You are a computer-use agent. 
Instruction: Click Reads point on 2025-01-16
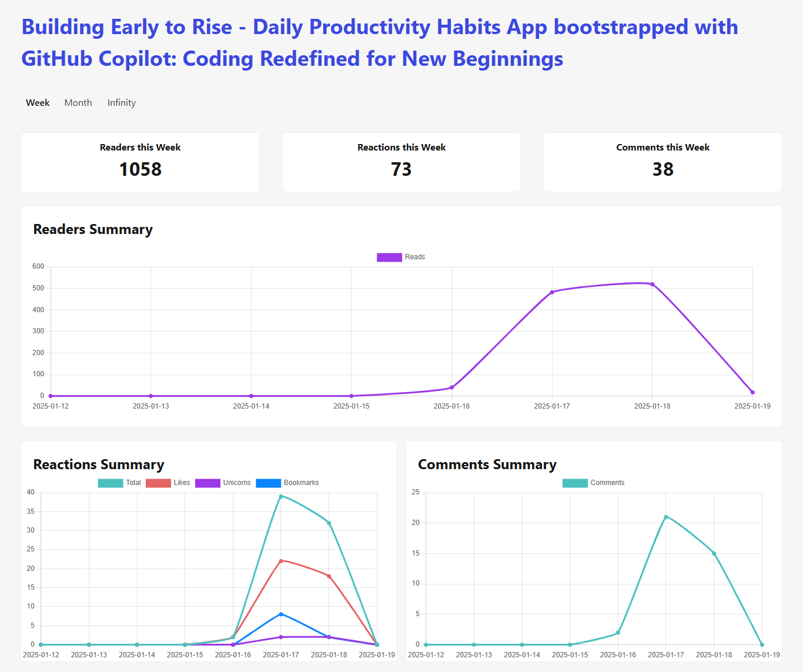451,387
